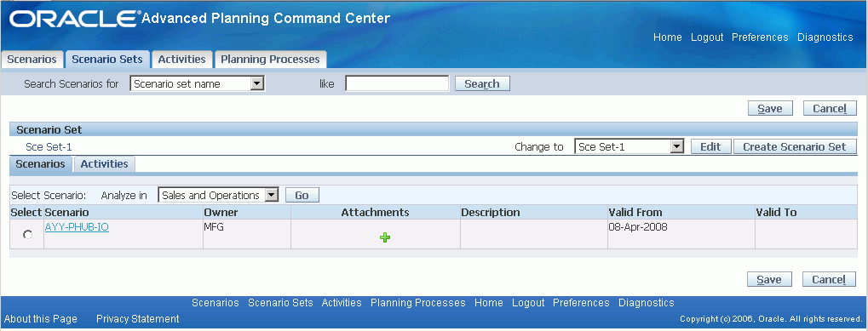Image resolution: width=868 pixels, height=331 pixels.
Task: Edit the current scenario set
Action: tap(710, 146)
